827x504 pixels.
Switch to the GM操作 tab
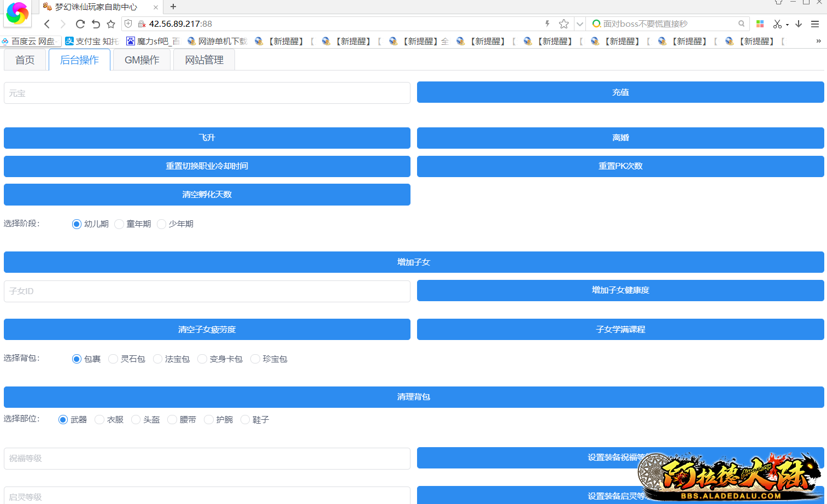[141, 60]
